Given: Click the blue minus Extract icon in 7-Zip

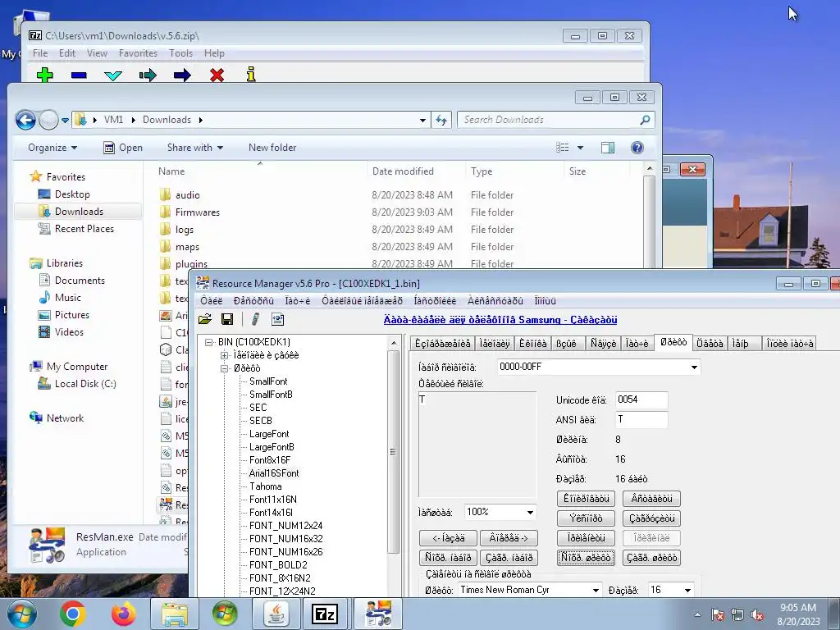Looking at the screenshot, I should [x=79, y=75].
